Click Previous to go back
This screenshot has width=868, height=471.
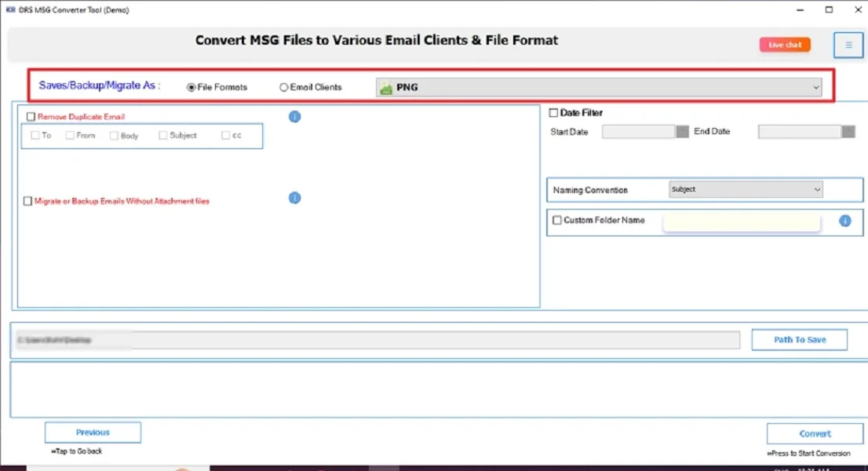pos(93,432)
